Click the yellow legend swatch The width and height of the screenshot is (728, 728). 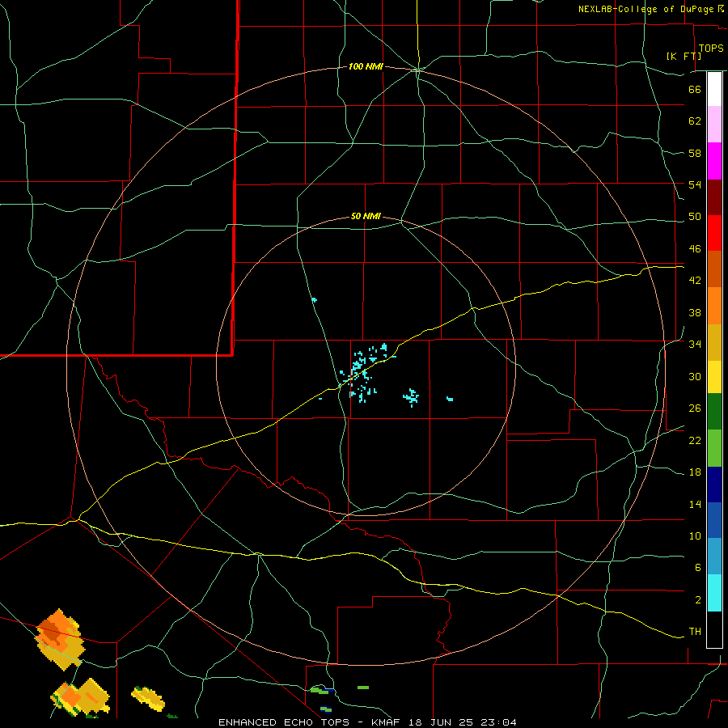click(x=714, y=377)
